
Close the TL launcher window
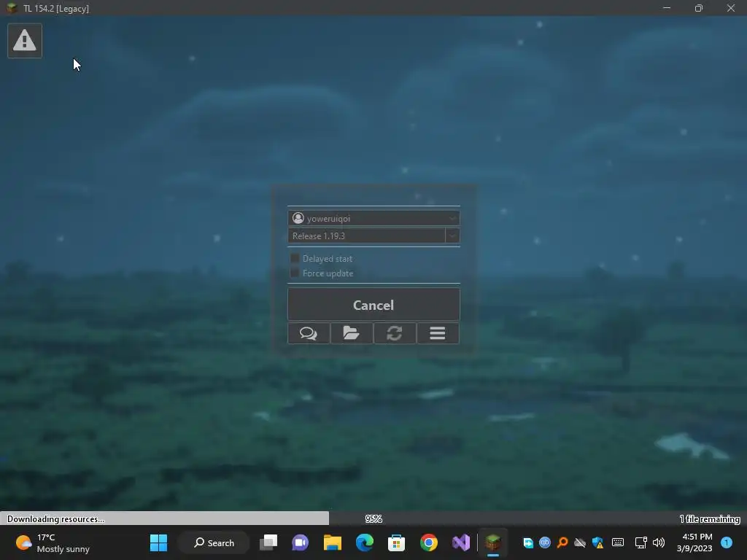tap(731, 8)
